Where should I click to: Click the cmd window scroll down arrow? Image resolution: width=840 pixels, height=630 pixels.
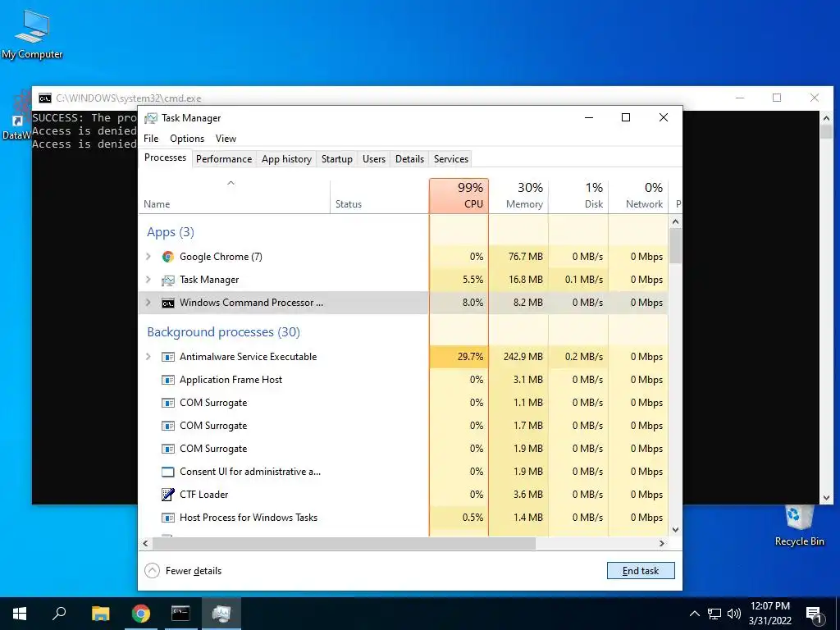pos(827,498)
